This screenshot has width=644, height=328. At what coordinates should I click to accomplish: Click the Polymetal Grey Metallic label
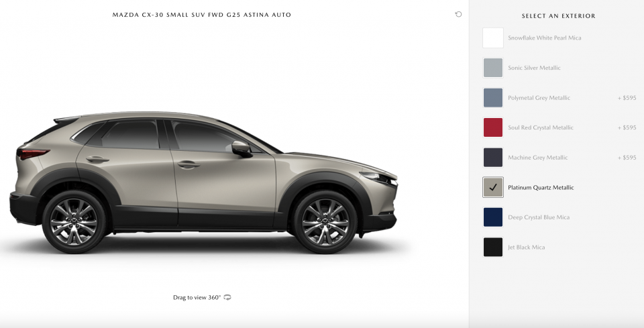[539, 98]
